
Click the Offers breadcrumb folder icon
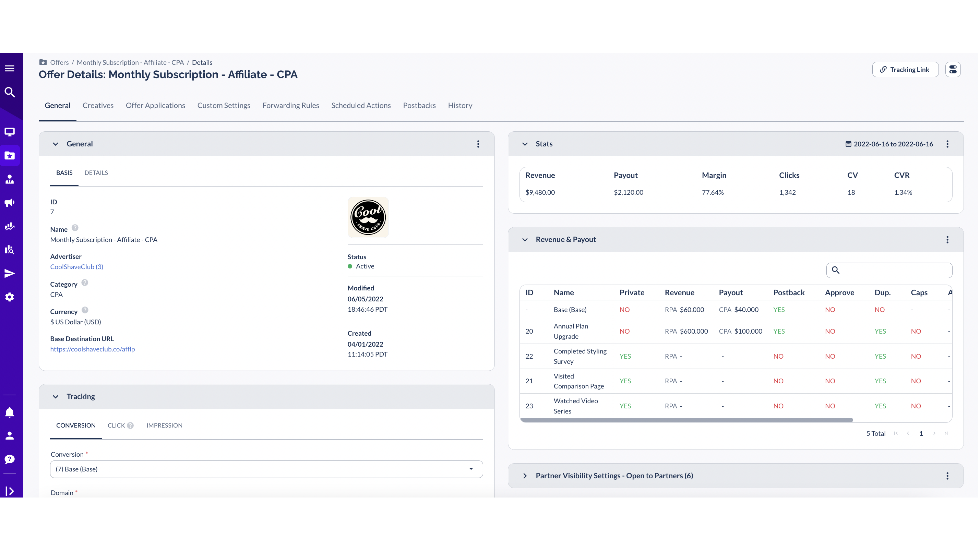[x=43, y=62]
